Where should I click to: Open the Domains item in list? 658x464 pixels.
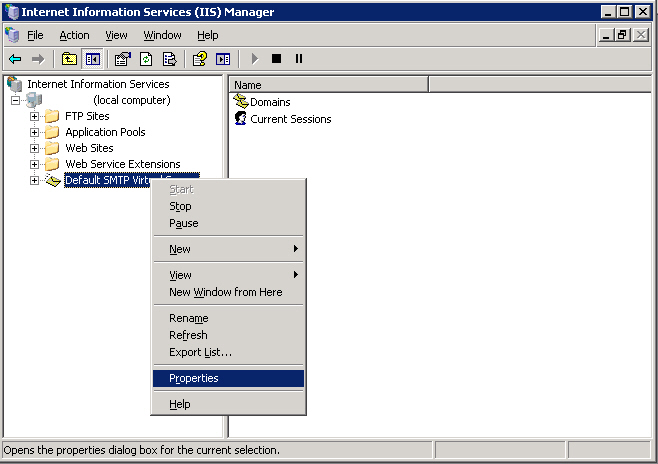click(270, 102)
